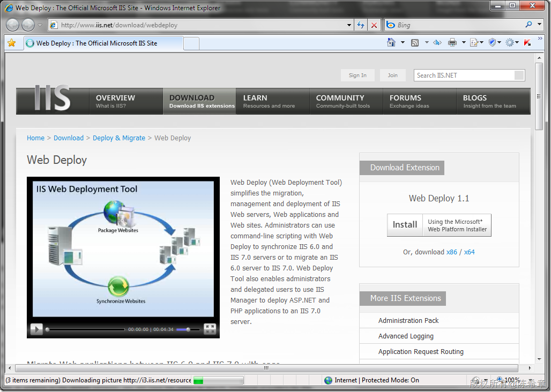Click the Print icon in command bar

click(452, 43)
